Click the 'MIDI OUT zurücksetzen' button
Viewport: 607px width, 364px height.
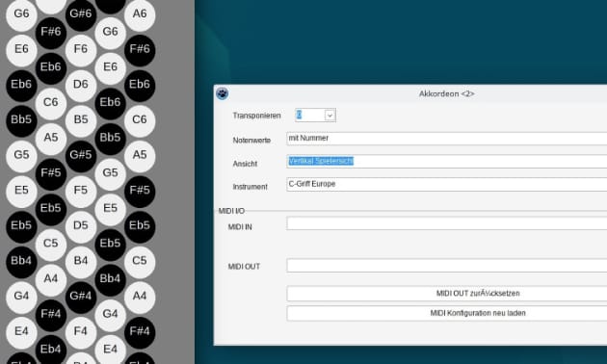pyautogui.click(x=447, y=294)
